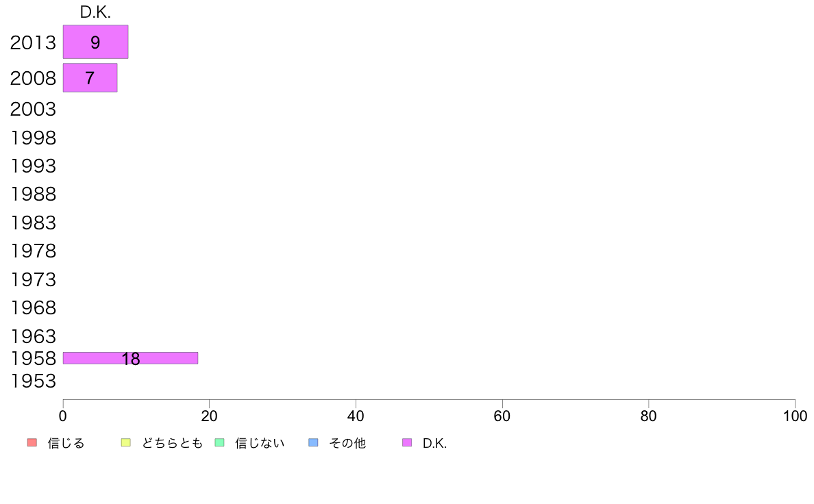The image size is (814, 504).
Task: Click the 1988 year label
Action: [x=33, y=194]
